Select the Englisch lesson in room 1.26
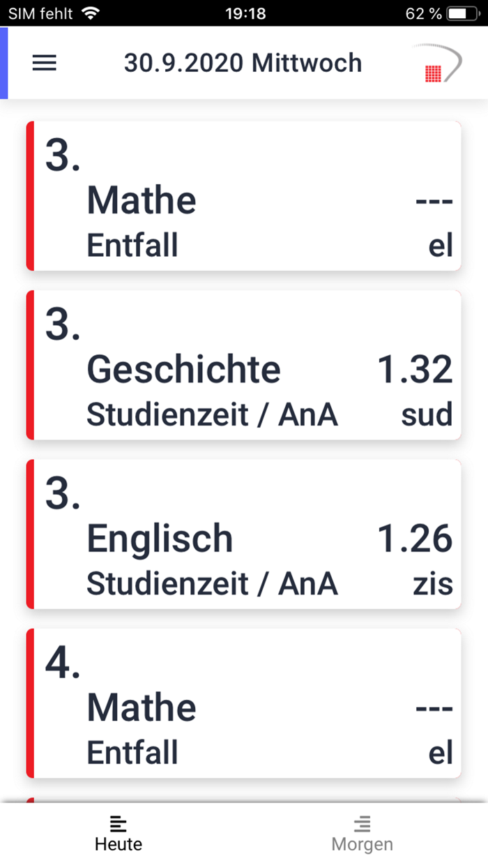Viewport: 488px width, 868px height. [244, 535]
